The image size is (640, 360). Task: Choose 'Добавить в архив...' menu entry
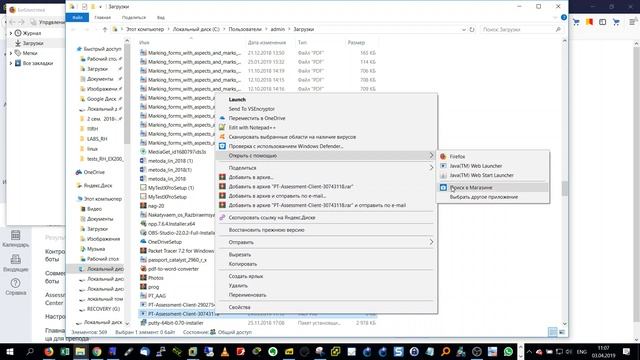click(251, 177)
